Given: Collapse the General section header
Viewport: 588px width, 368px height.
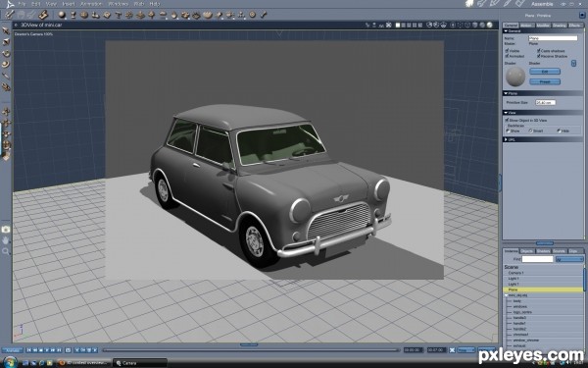Looking at the screenshot, I should 543,31.
